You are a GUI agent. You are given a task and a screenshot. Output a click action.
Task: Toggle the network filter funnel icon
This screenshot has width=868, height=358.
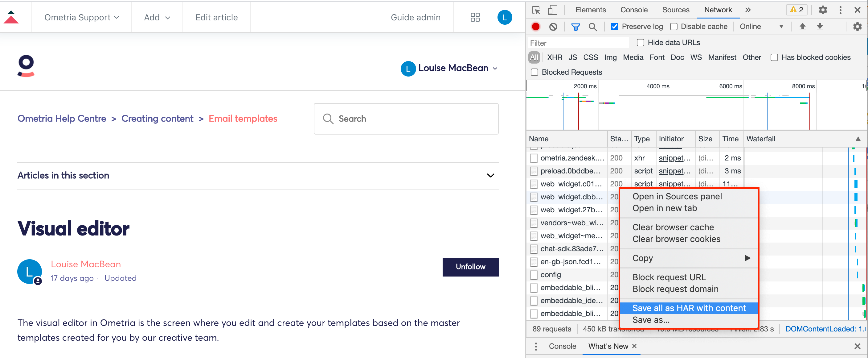pos(575,26)
